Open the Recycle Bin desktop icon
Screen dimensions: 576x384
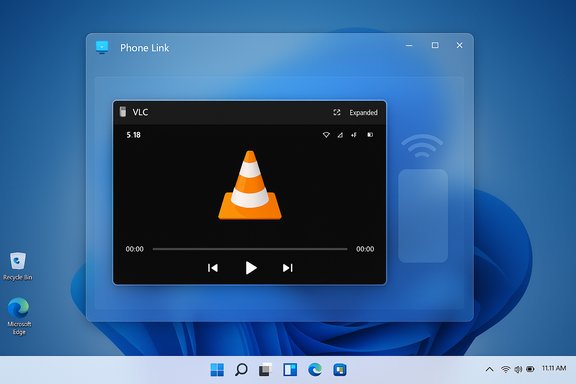coord(18,266)
